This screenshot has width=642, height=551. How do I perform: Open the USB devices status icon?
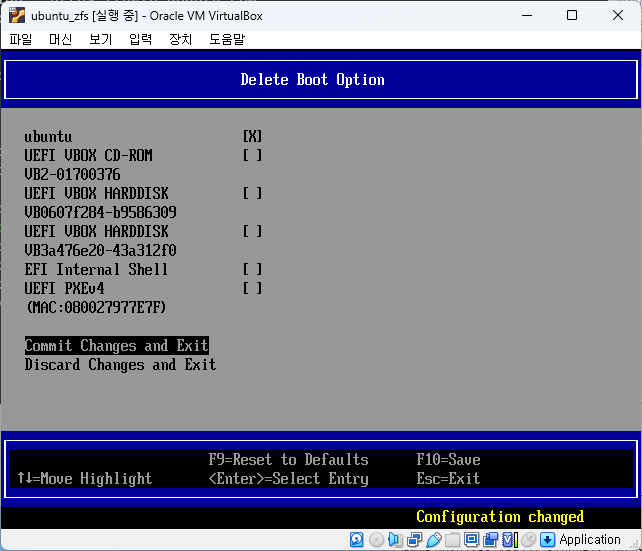point(433,540)
